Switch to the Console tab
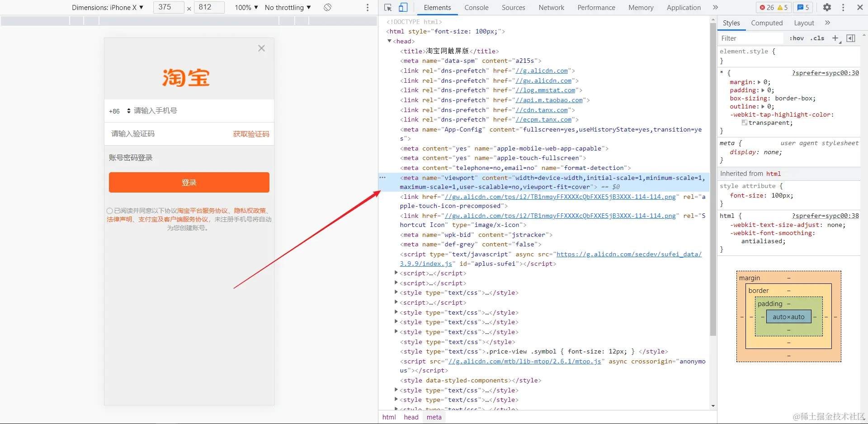Screen dimensions: 868x424 (476, 8)
